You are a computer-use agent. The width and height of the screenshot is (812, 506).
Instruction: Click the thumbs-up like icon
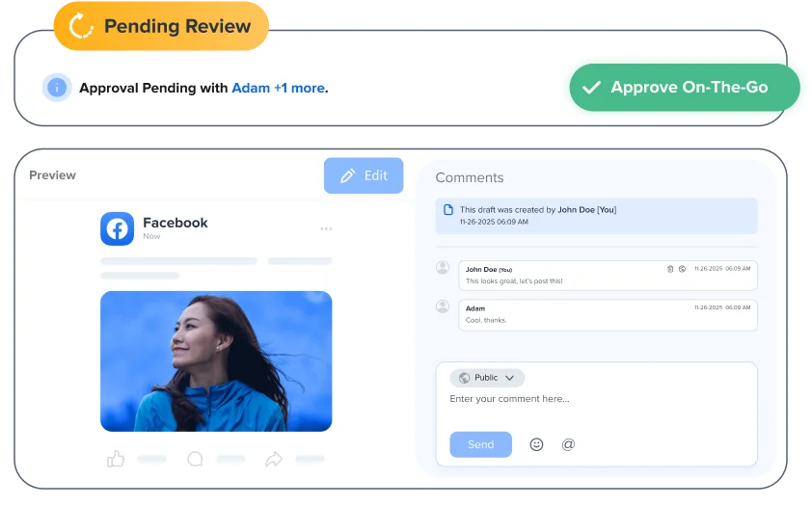[x=116, y=460]
